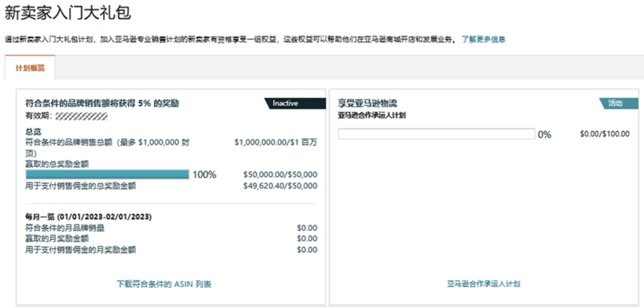This screenshot has width=644, height=308.
Task: Click the $0.00/$100.00 carrier credit value
Action: 604,134
